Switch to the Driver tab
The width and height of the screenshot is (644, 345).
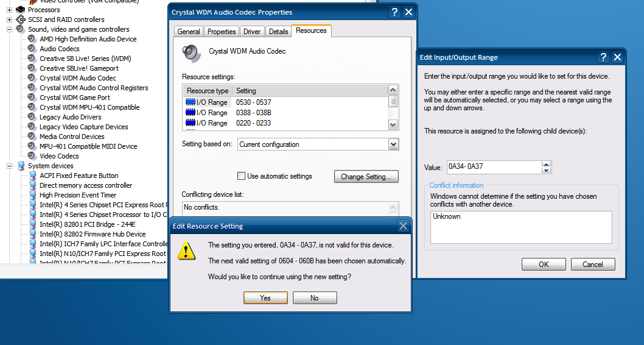(x=251, y=32)
